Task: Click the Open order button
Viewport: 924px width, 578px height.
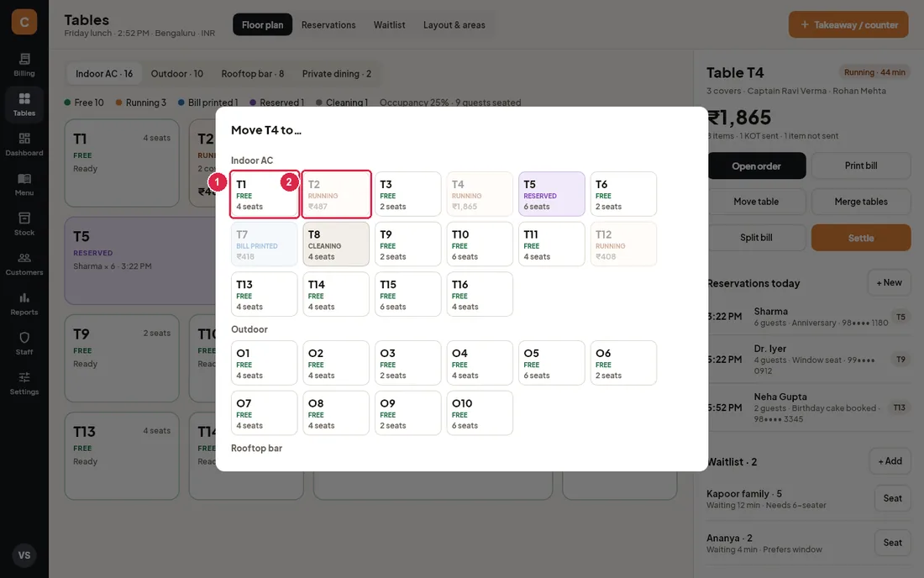Action: [x=756, y=166]
